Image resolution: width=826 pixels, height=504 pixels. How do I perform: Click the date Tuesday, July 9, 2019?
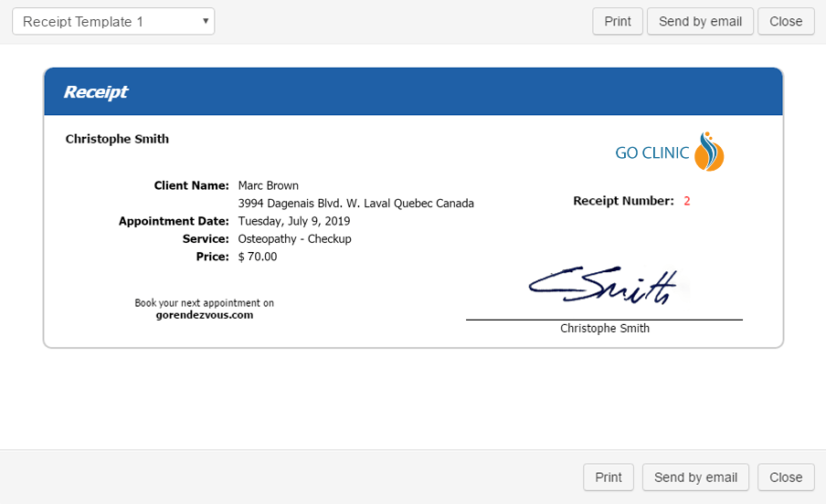pos(294,221)
